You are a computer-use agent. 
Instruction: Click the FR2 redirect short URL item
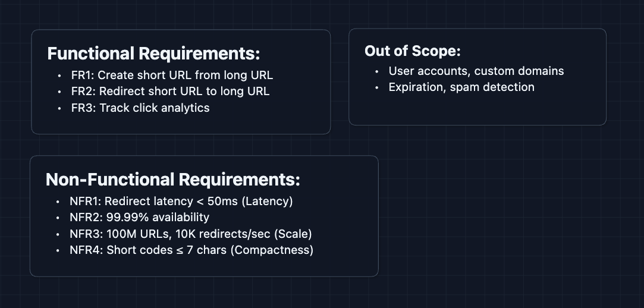coord(170,92)
